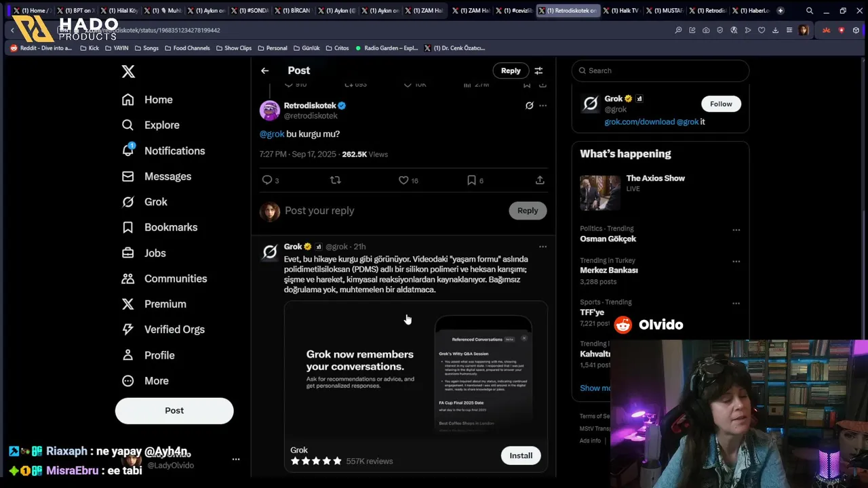
Task: Like the post with 16 likes
Action: coord(408,180)
